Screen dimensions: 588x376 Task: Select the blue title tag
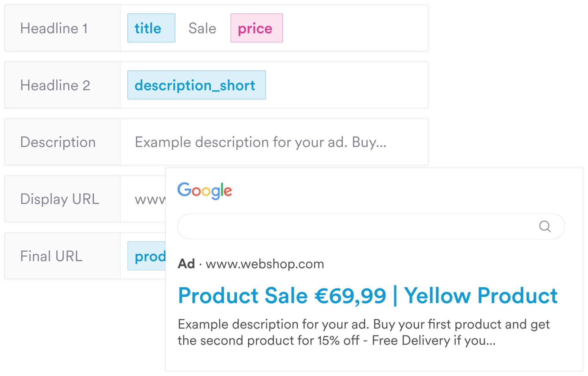(x=151, y=28)
